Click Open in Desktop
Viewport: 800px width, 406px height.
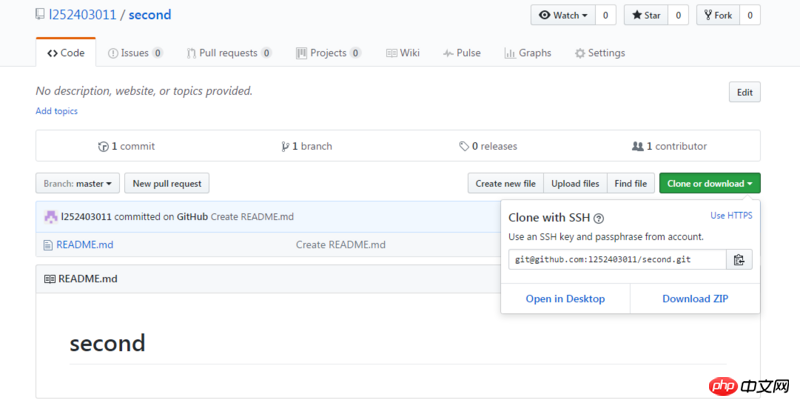tap(565, 299)
